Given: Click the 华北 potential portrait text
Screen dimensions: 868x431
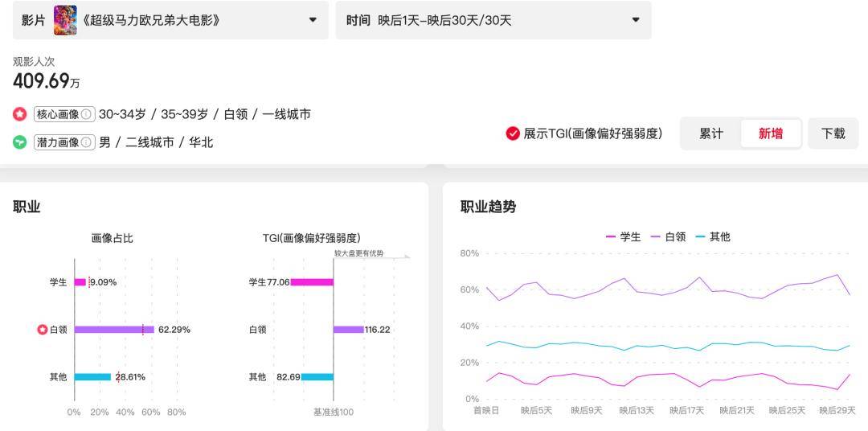Looking at the screenshot, I should point(201,142).
